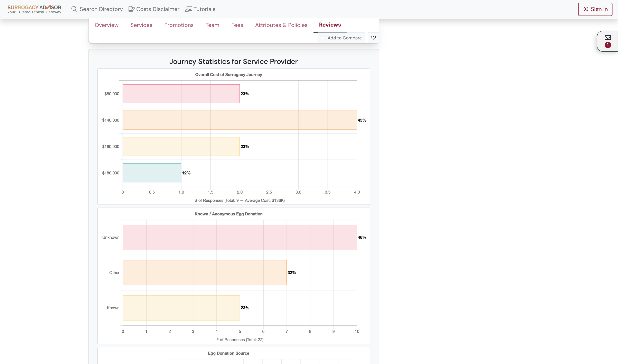
Task: Open the Overview tab
Action: point(106,25)
